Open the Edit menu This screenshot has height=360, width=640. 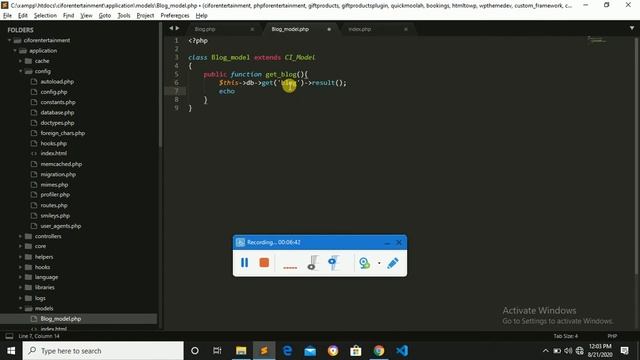[x=23, y=16]
